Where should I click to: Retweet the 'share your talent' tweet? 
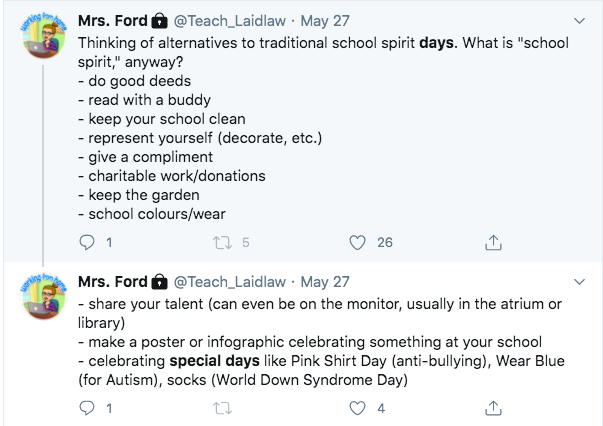(x=222, y=408)
